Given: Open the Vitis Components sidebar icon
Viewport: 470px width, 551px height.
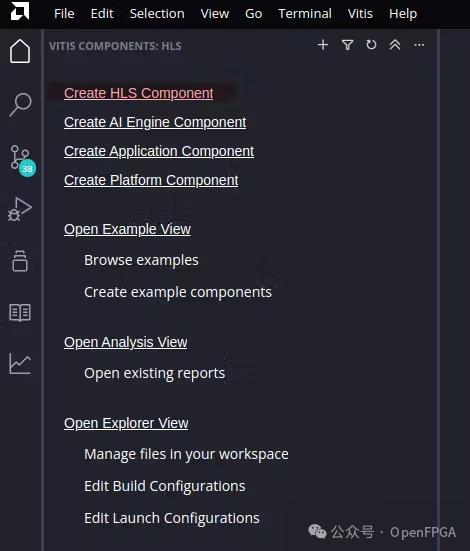Looking at the screenshot, I should click(x=20, y=261).
